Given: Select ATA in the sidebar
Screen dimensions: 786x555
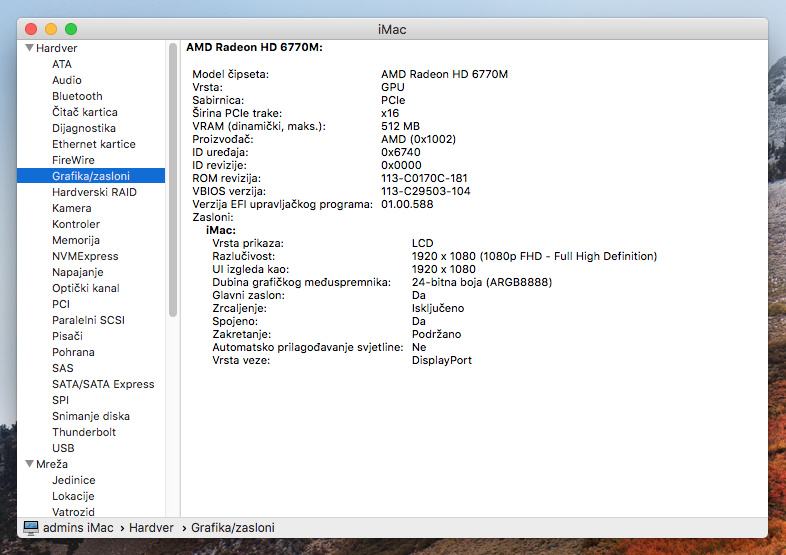Looking at the screenshot, I should [62, 64].
